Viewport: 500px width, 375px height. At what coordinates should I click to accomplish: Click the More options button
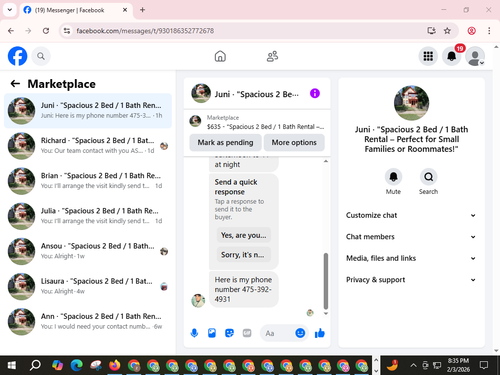click(294, 142)
